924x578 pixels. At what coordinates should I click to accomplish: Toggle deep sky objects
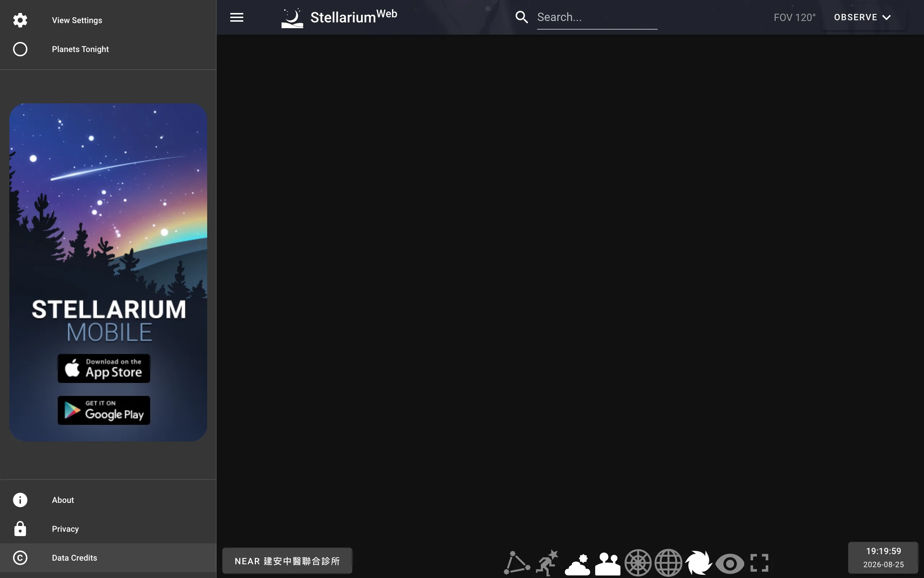699,563
